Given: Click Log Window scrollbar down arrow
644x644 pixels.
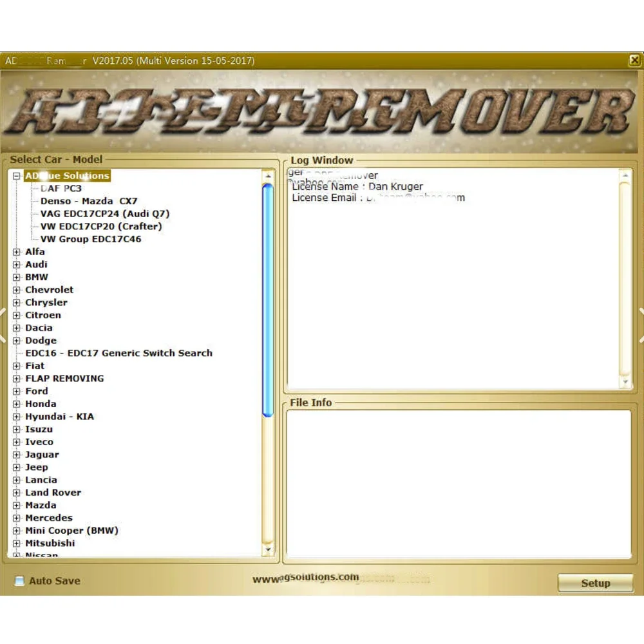Looking at the screenshot, I should tap(625, 381).
